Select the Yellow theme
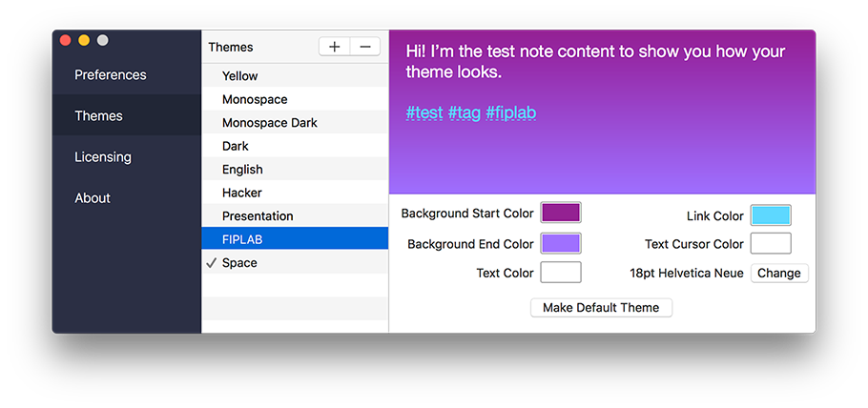 tap(240, 76)
